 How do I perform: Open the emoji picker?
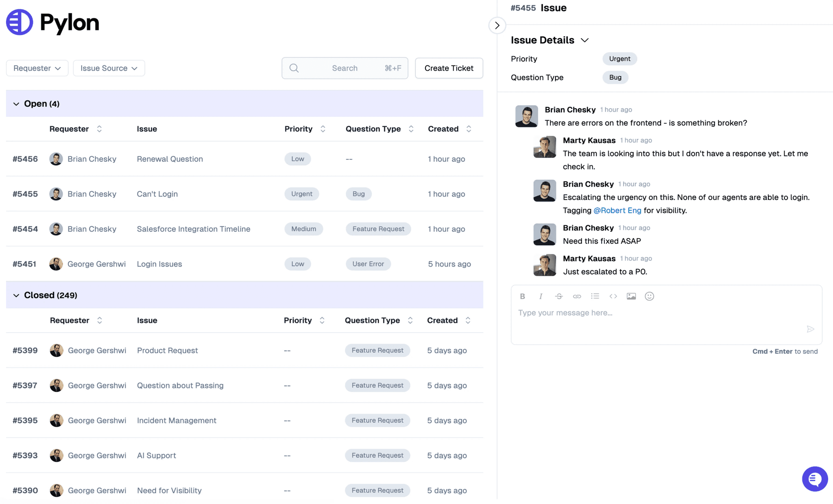click(x=649, y=296)
